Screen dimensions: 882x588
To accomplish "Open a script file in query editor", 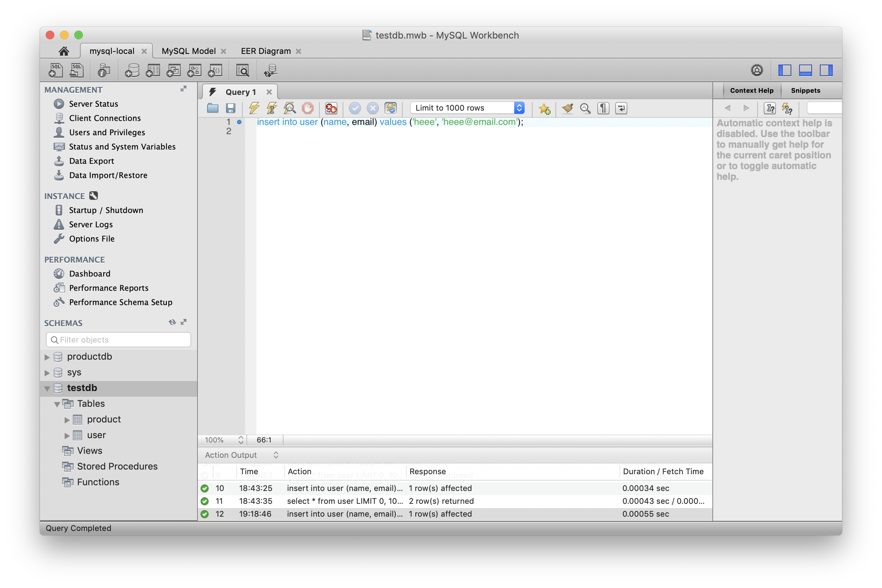I will click(x=212, y=108).
